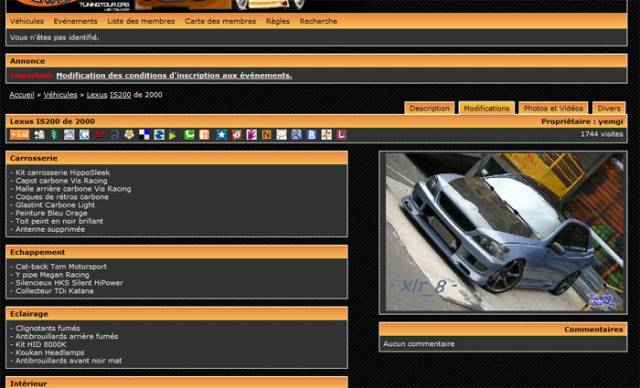Click the orange 'E' bookmark icon
The width and height of the screenshot is (640, 388).
pyautogui.click(x=204, y=135)
